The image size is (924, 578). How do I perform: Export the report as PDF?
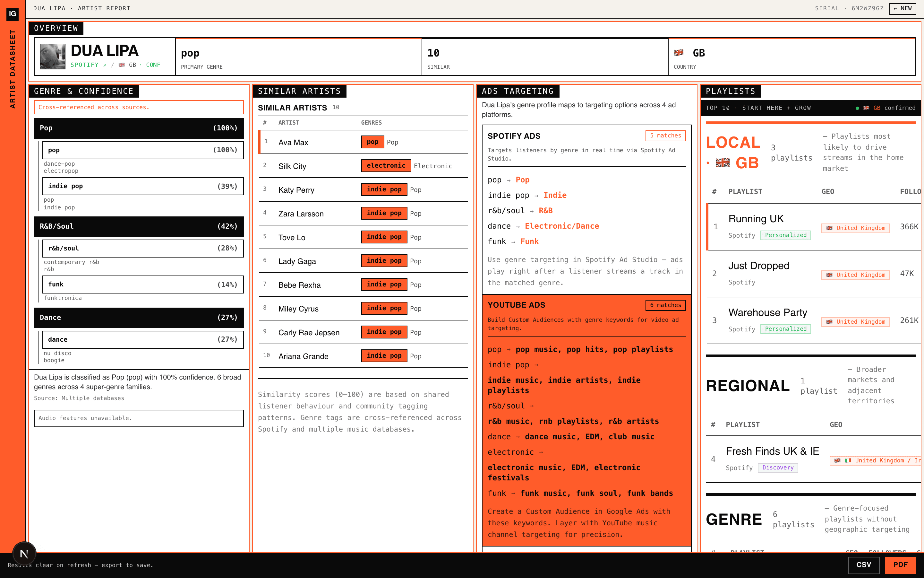(x=900, y=565)
